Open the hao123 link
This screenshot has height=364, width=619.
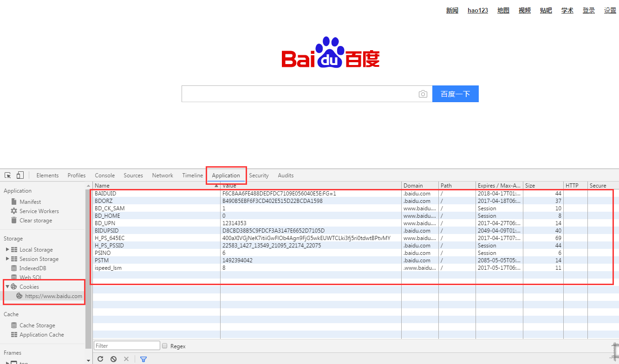[x=478, y=10]
